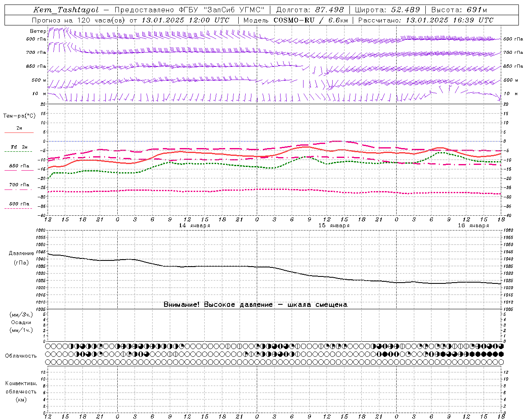Screen dimensions: 525x420
Task: Click the Конвективн. label
Action: click(x=21, y=383)
